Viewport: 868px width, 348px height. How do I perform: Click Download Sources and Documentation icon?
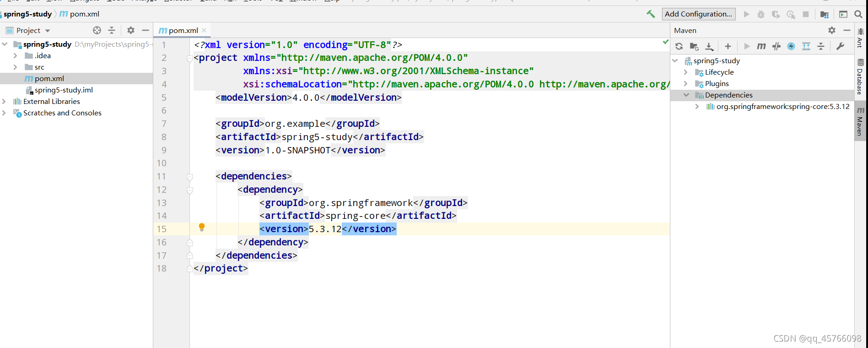pos(709,46)
